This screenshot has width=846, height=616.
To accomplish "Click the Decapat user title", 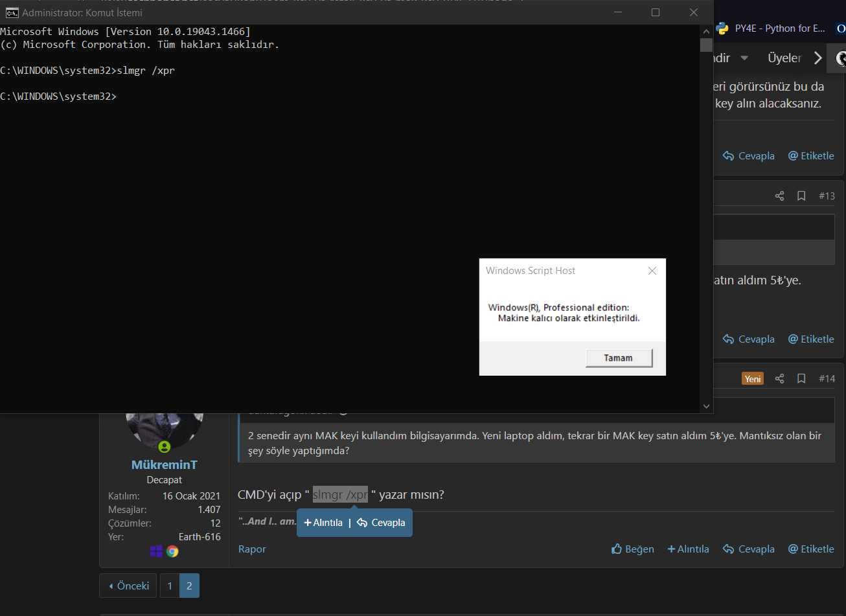I will point(165,480).
